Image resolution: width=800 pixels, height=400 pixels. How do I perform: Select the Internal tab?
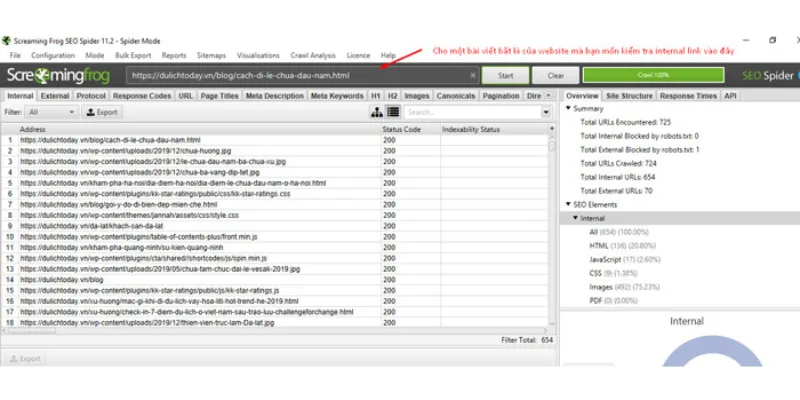pyautogui.click(x=20, y=96)
